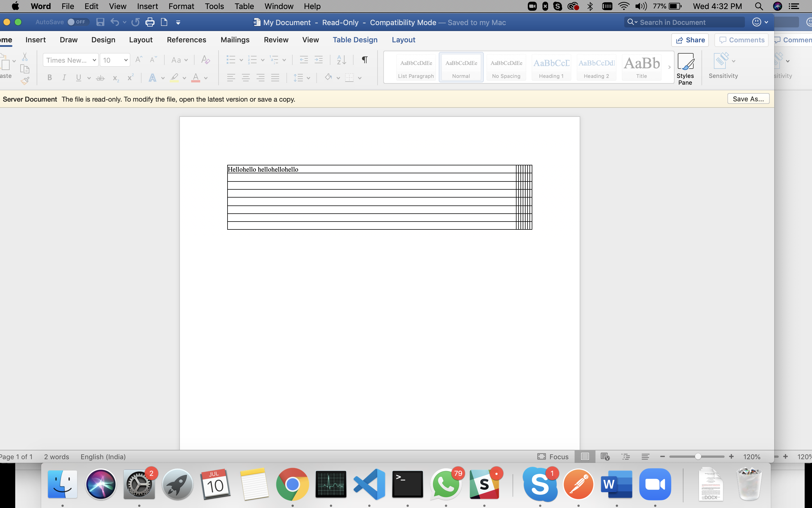Screen dimensions: 812x508
Task: Expand the numbered list style dropdown arrow
Action: click(263, 60)
